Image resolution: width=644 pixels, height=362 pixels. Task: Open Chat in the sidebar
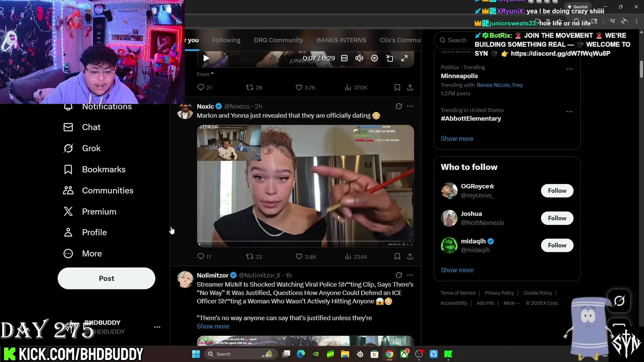click(82, 127)
